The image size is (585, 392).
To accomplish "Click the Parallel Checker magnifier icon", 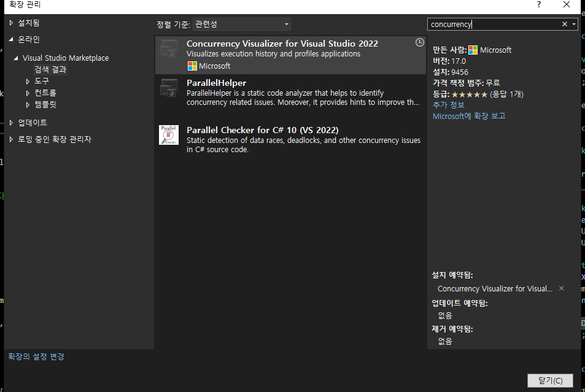I will click(x=169, y=134).
